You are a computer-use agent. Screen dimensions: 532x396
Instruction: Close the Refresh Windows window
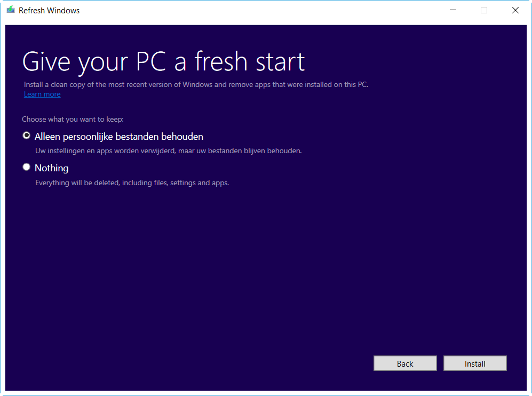point(515,10)
